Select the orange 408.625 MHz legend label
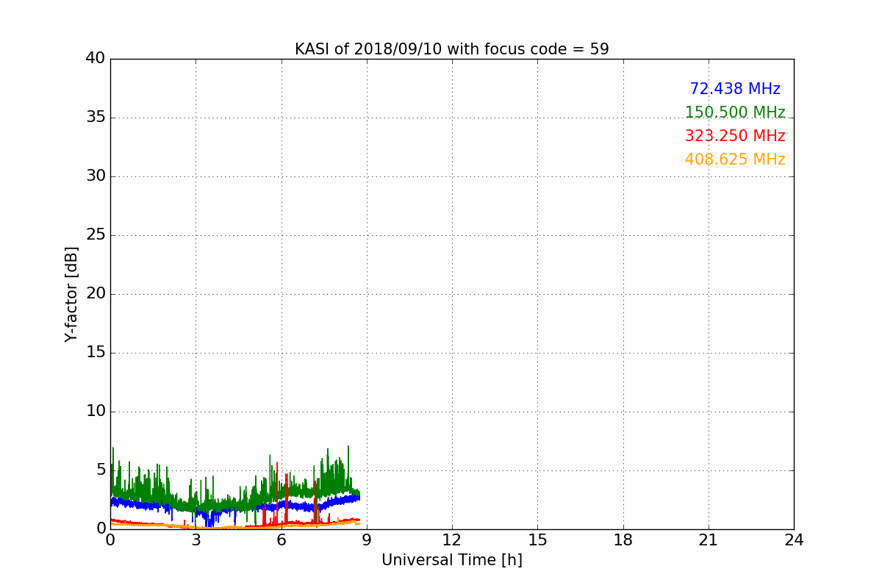This screenshot has width=882, height=588. pos(735,159)
